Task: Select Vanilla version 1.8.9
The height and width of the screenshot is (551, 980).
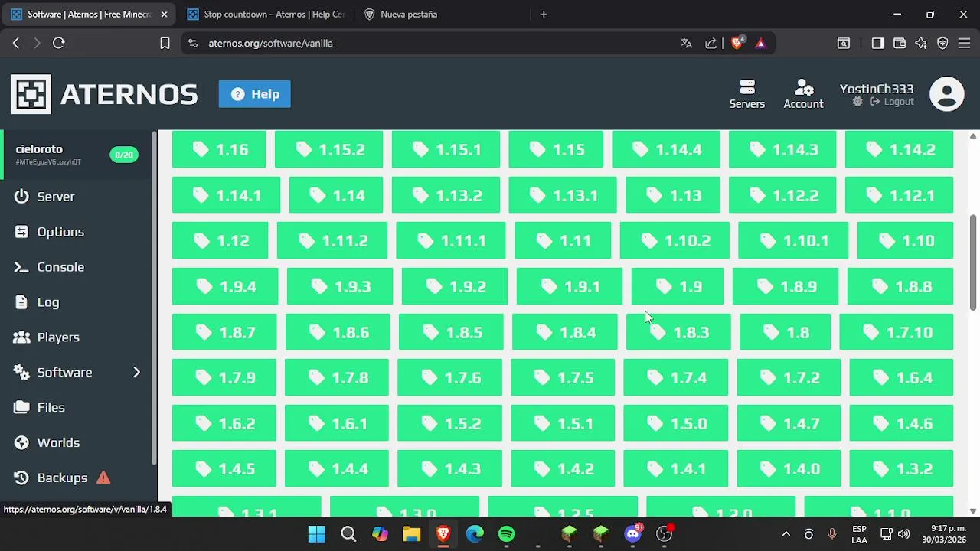Action: (786, 286)
